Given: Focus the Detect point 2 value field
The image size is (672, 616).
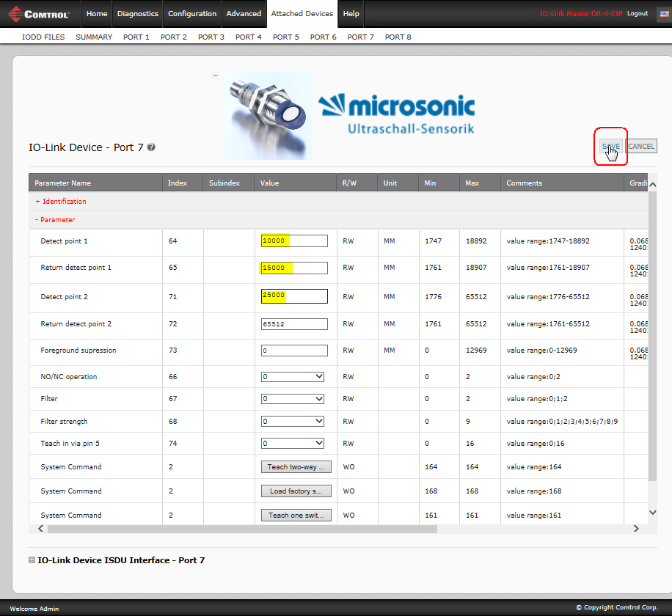Looking at the screenshot, I should (x=294, y=296).
